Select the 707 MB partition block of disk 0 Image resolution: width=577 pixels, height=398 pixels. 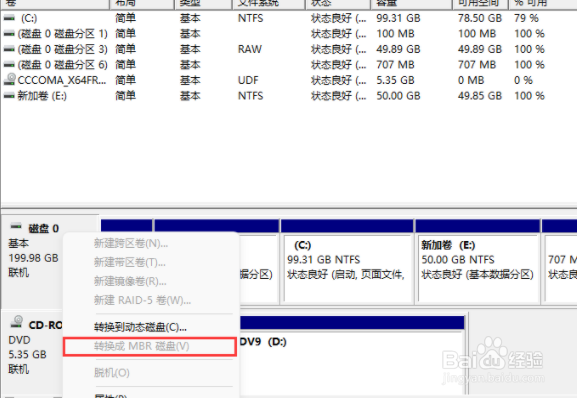tap(559, 262)
